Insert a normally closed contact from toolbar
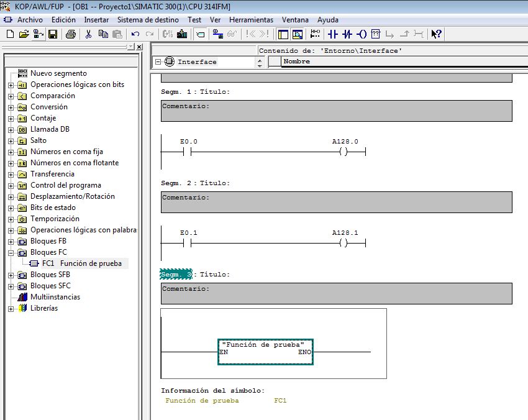The height and width of the screenshot is (420, 528). [x=347, y=34]
